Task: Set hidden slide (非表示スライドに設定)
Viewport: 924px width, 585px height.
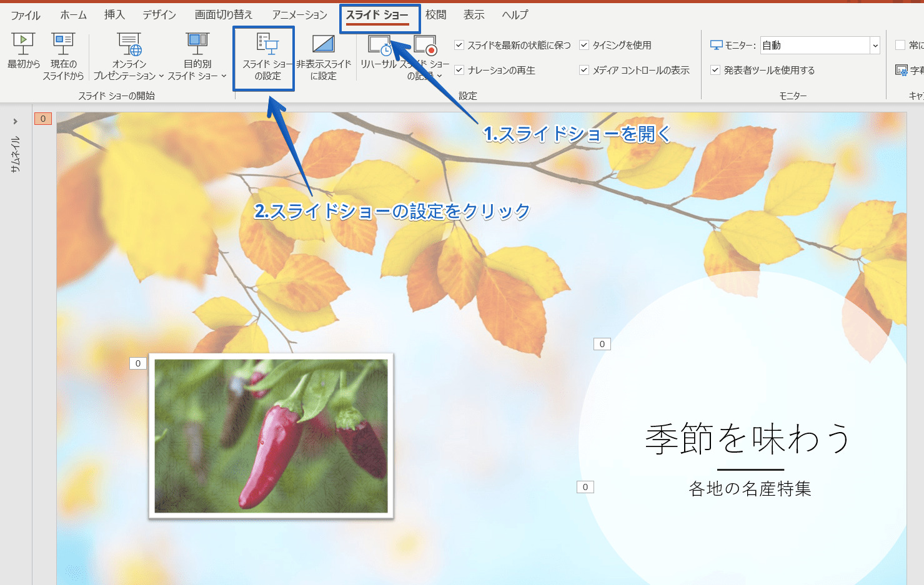Action: pyautogui.click(x=324, y=57)
